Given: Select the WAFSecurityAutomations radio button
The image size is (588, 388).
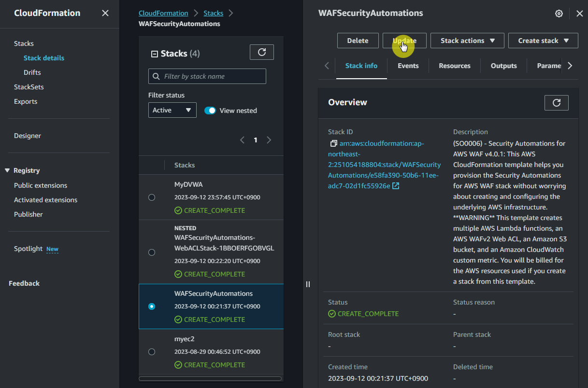Looking at the screenshot, I should pos(152,306).
